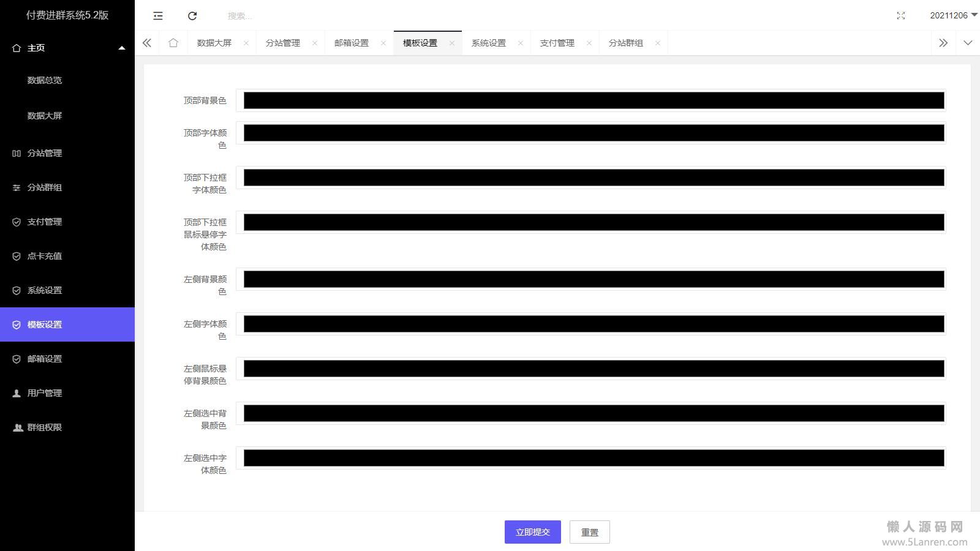Select 模板设置 in the sidebar

pos(67,324)
